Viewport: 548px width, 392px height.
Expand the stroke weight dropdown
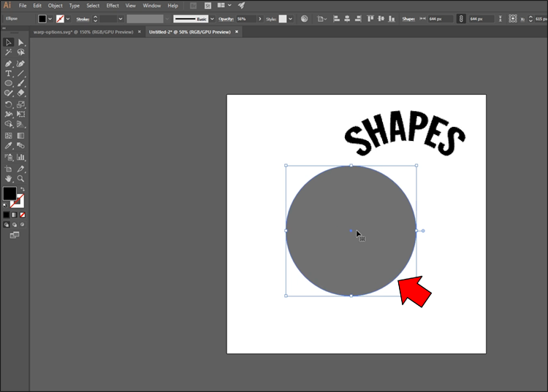pos(121,18)
